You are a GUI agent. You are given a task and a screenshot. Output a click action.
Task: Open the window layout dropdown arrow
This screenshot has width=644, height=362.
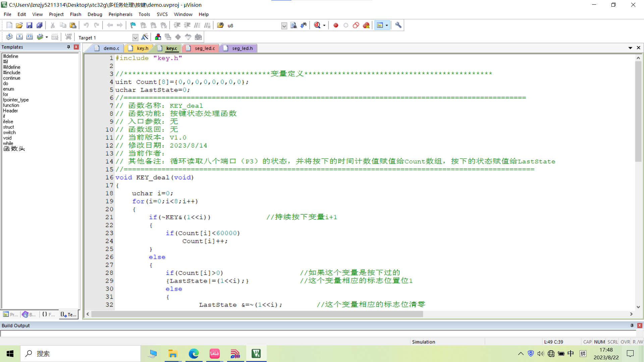coord(387,25)
